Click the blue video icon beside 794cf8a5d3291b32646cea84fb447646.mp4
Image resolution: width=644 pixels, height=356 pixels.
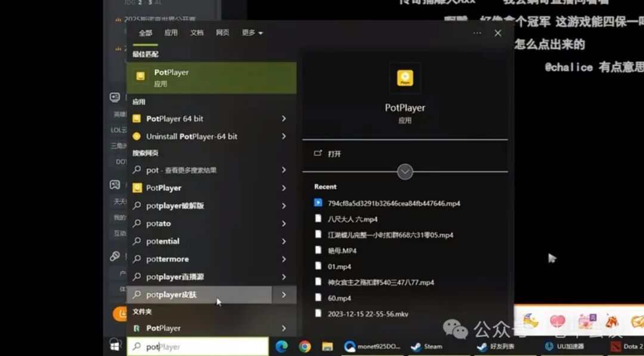point(318,202)
